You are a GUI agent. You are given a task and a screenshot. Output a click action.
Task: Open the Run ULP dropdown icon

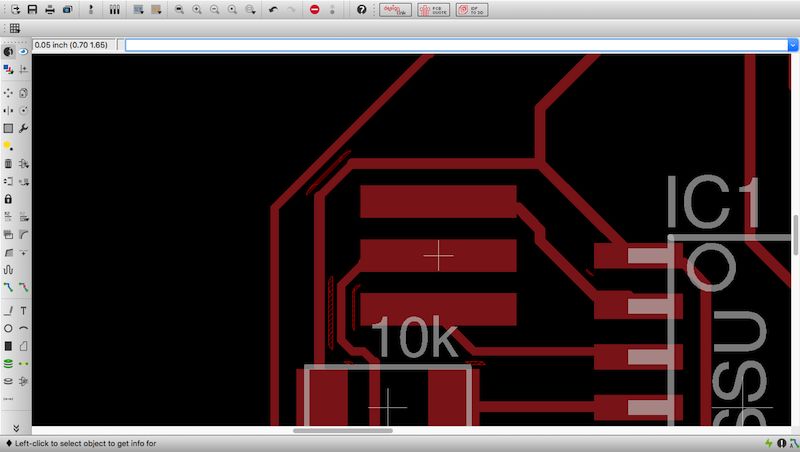[156, 9]
